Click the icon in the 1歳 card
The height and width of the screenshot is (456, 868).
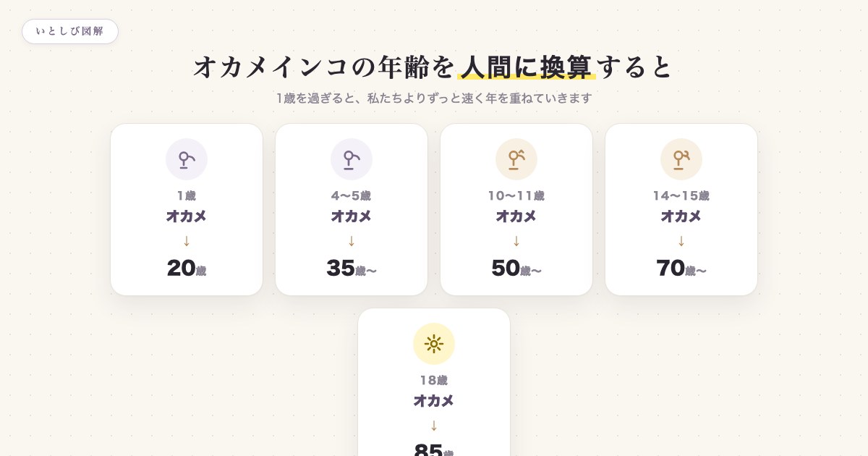pos(187,159)
